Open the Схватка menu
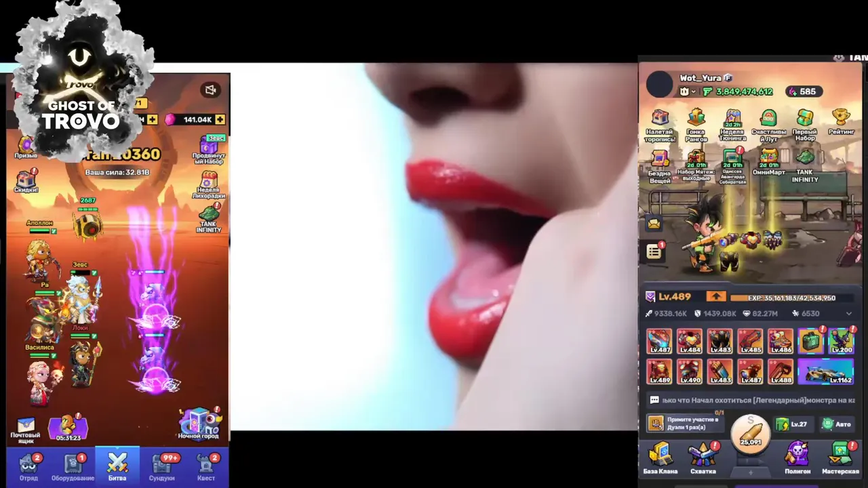868x488 pixels. coord(703,458)
